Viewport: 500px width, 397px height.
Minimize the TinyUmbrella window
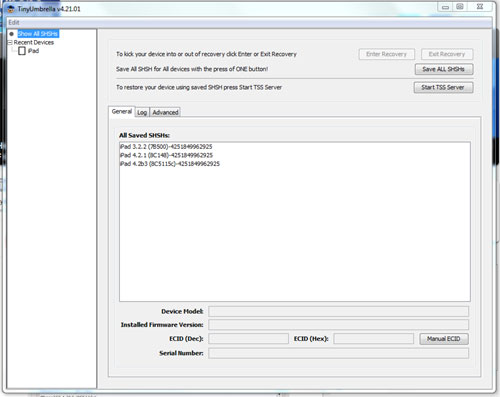pos(445,7)
